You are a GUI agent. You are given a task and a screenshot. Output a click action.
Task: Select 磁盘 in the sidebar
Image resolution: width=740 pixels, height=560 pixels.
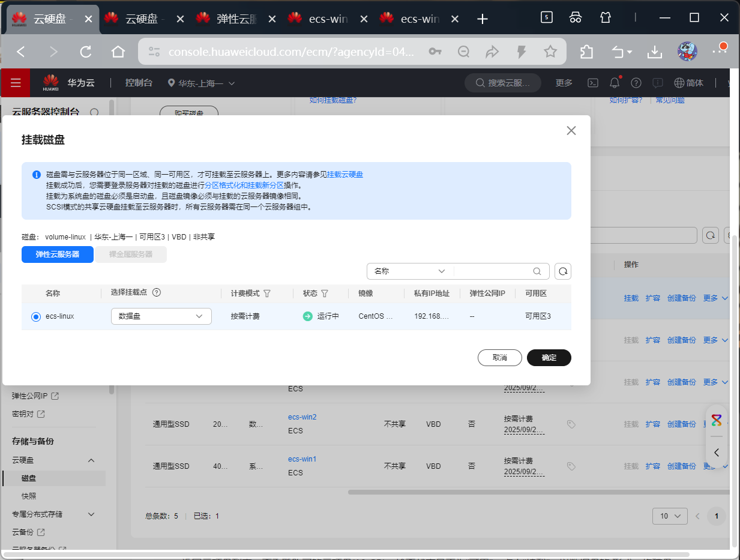tap(29, 478)
